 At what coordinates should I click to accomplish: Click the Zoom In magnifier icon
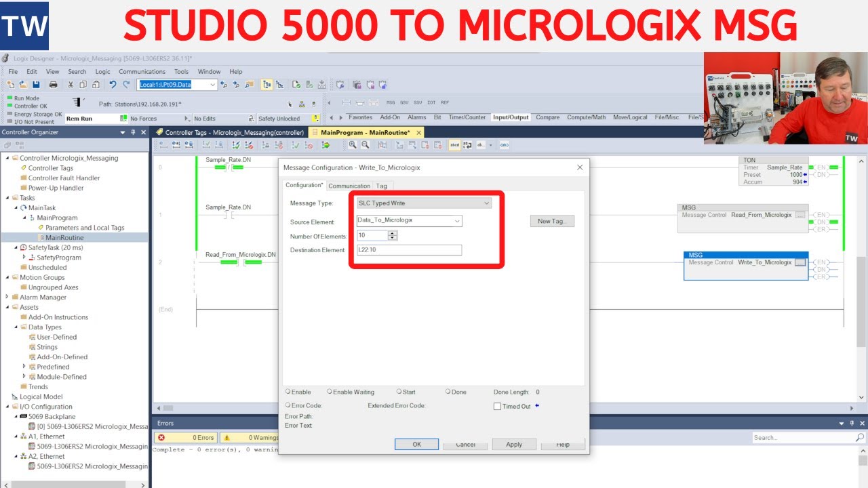(x=353, y=144)
